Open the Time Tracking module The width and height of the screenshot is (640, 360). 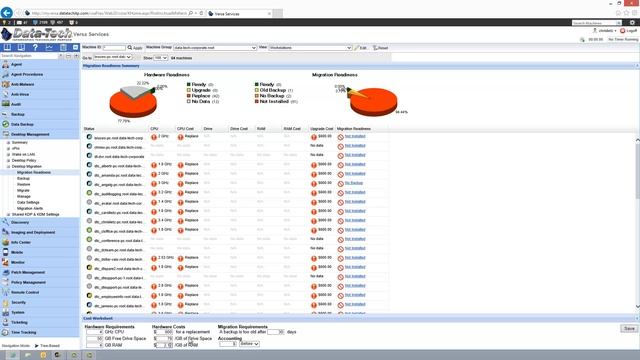(40, 332)
